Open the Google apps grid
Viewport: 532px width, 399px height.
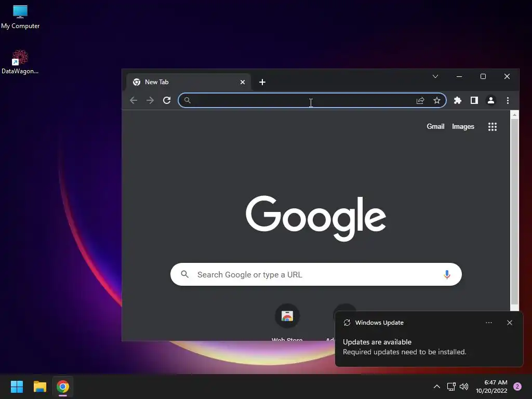(493, 127)
